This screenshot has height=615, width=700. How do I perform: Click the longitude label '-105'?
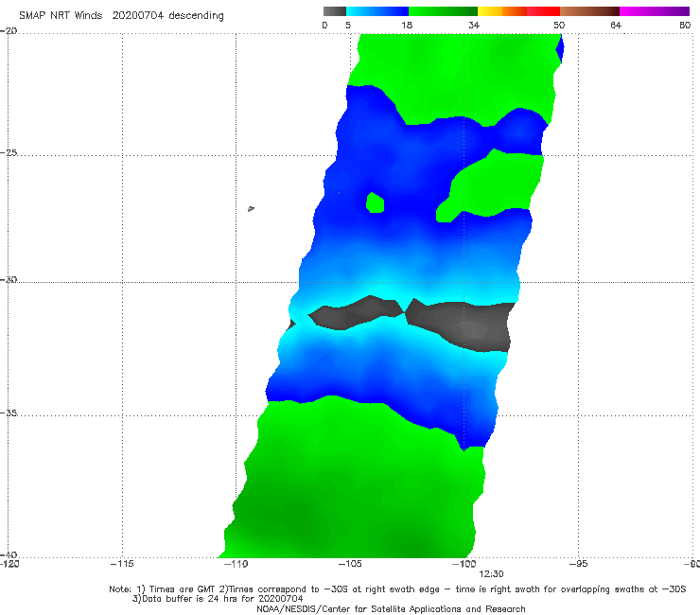tap(350, 564)
